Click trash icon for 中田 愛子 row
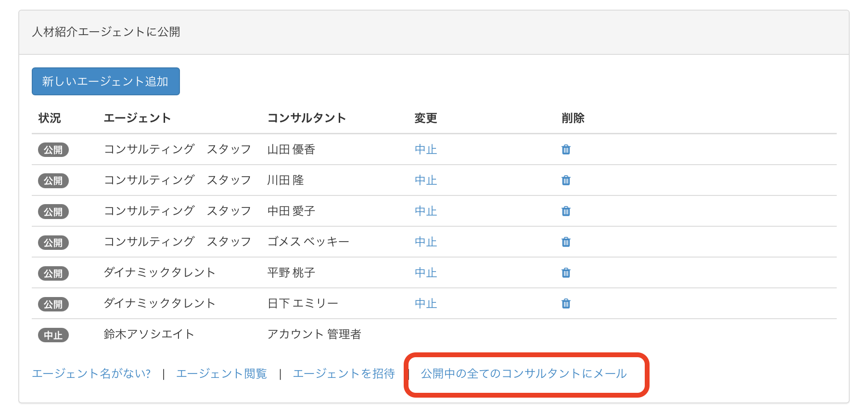Screen dimensions: 868x414 coord(566,211)
